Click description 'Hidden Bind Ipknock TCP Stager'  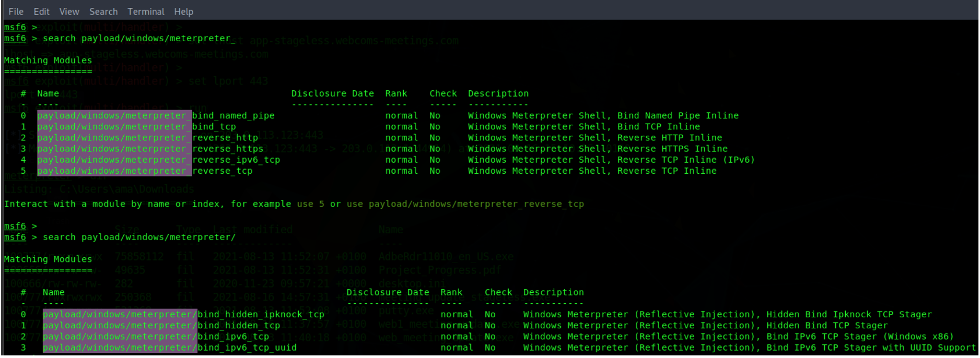[849, 315]
